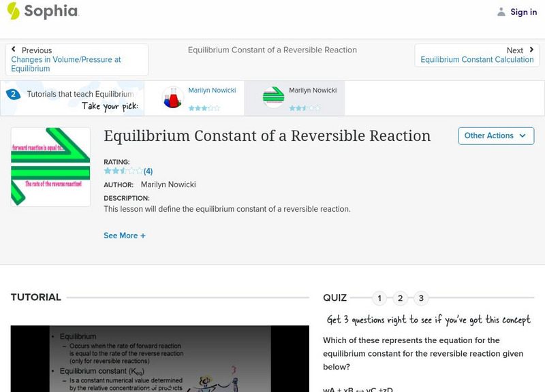Click the back arrow above Previous

tap(15, 48)
